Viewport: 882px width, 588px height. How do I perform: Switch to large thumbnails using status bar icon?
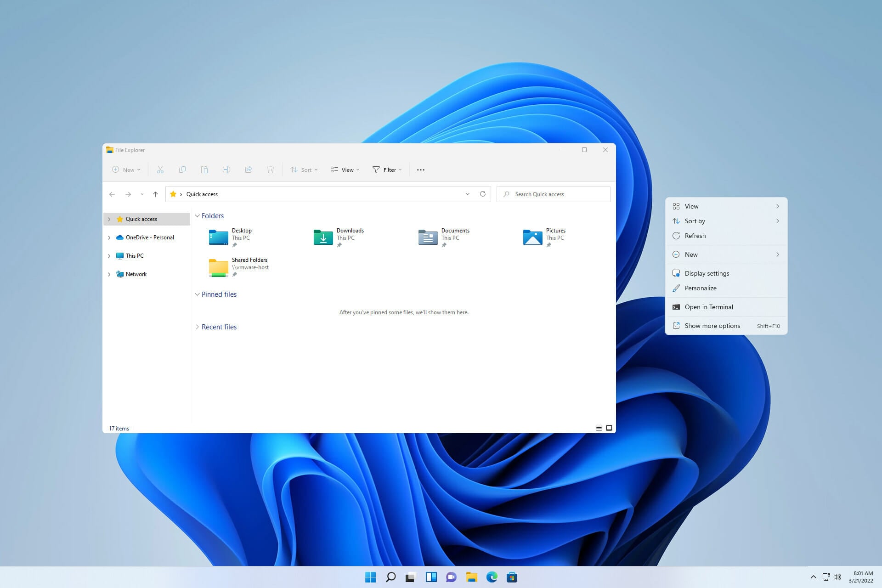tap(609, 428)
